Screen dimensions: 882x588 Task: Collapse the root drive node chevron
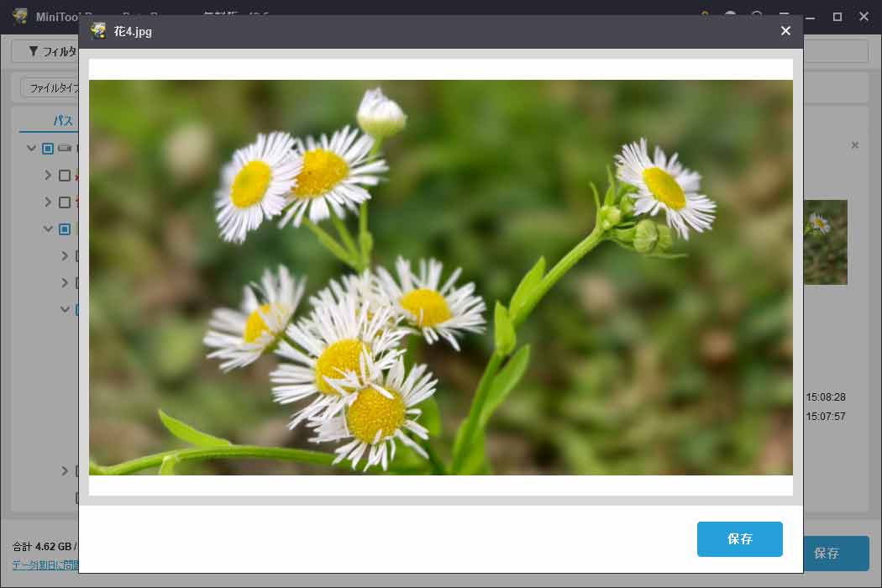coord(32,149)
